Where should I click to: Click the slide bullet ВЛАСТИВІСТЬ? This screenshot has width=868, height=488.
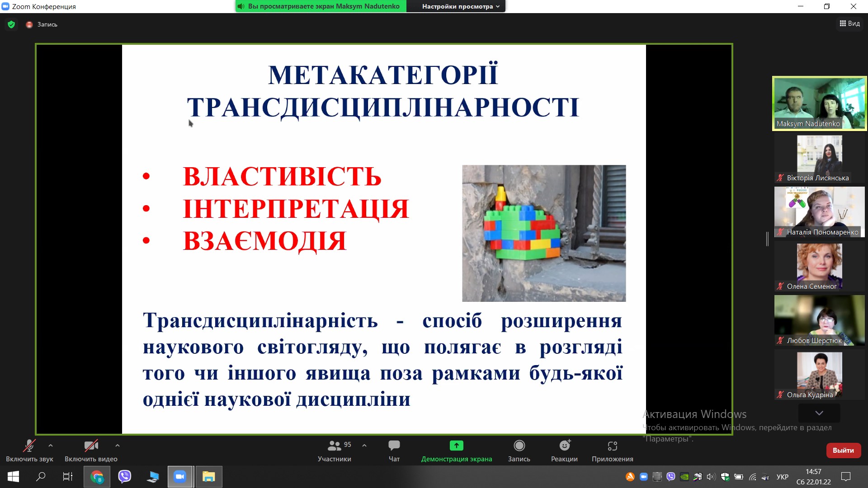pos(282,176)
